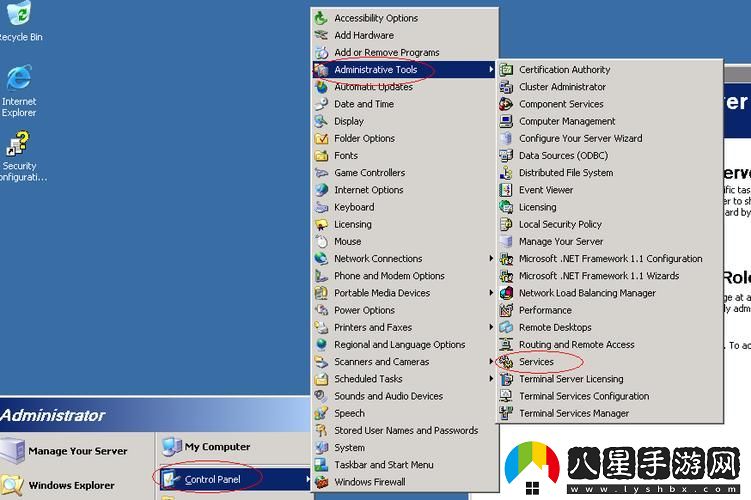
Task: Click the Folder Options icon
Action: pos(321,139)
